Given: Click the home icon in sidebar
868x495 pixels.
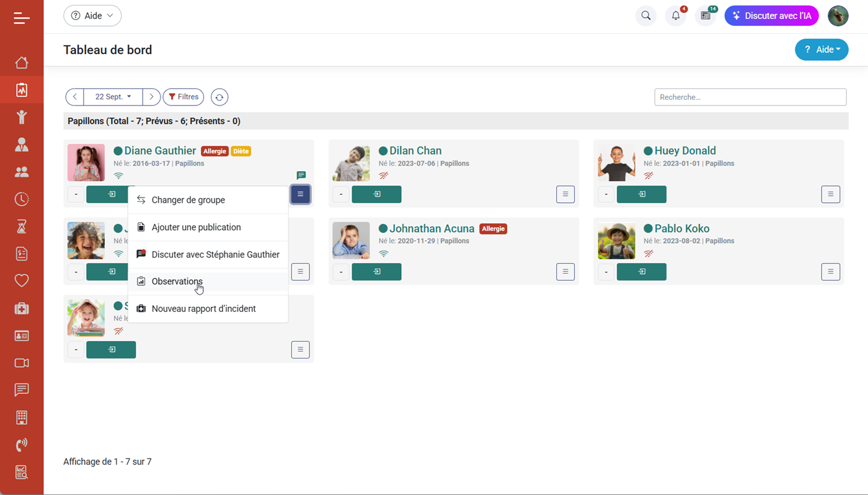Looking at the screenshot, I should (22, 63).
